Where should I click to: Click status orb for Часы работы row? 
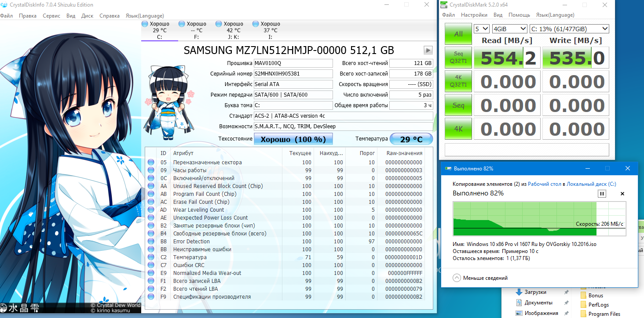(x=151, y=170)
